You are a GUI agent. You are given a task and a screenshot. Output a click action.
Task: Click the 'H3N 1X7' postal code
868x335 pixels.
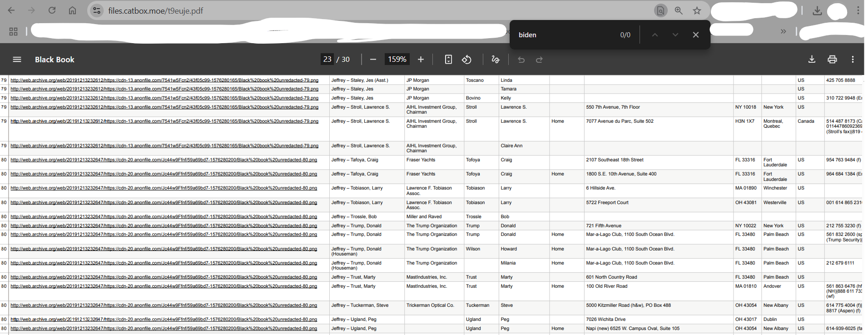point(745,121)
